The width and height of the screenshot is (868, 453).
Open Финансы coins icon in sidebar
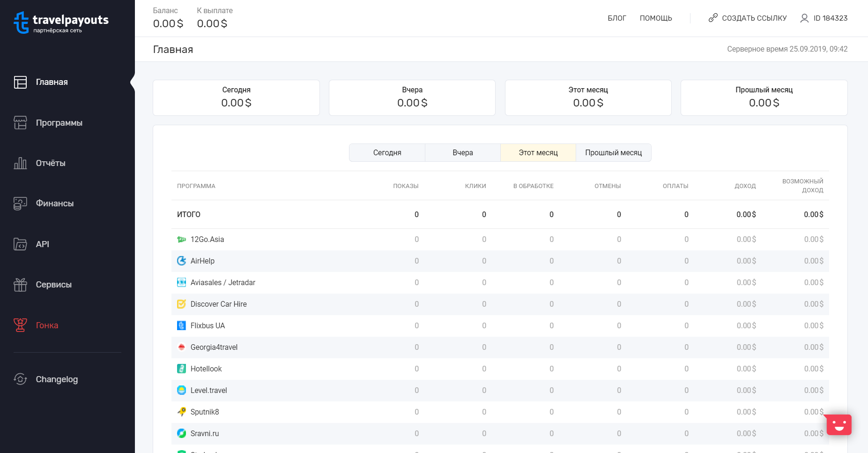coord(20,204)
